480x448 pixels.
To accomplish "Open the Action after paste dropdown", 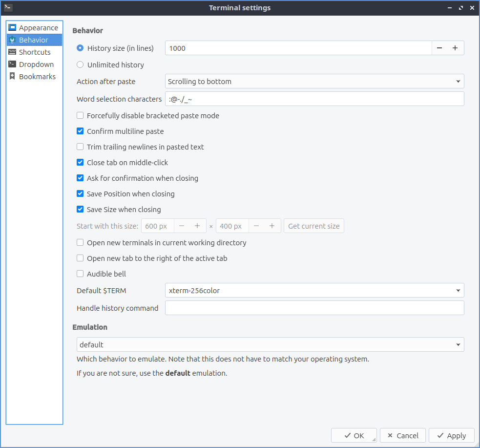I will 314,82.
